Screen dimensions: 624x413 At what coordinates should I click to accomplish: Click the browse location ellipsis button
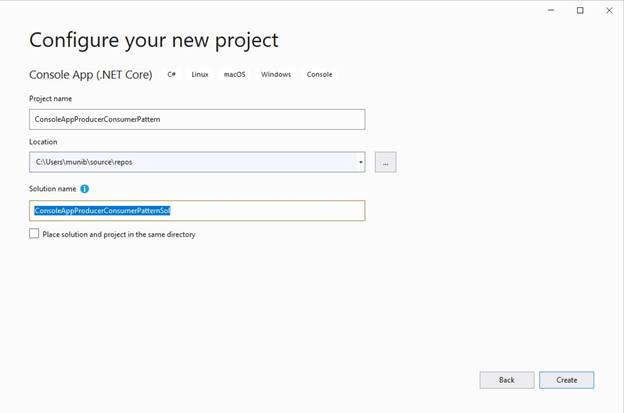click(385, 162)
